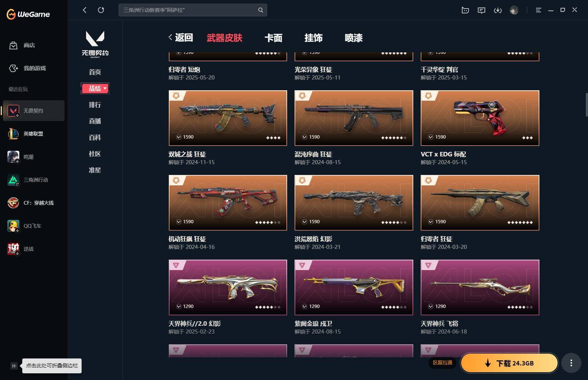Open the top-right hamburger main menu
Viewport: 588px width, 380px height.
538,10
